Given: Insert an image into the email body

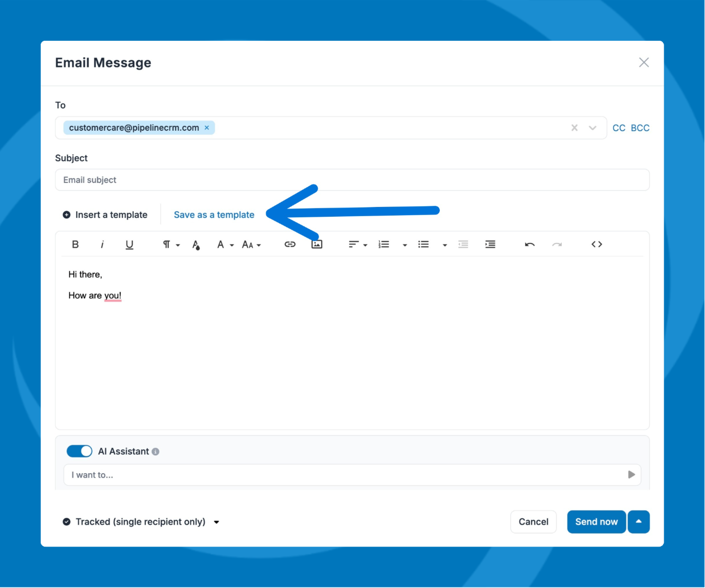Looking at the screenshot, I should (x=317, y=244).
